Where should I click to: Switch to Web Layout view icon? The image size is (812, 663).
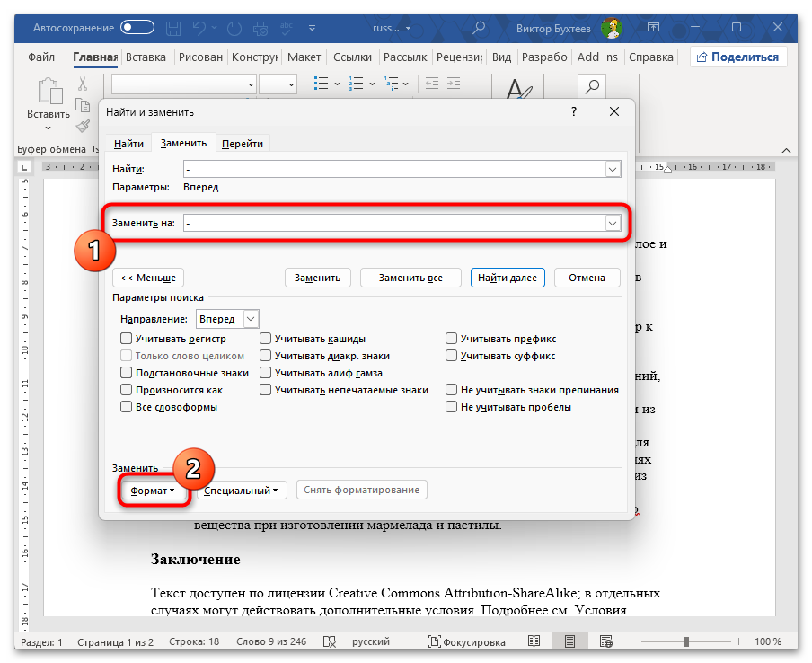[604, 642]
